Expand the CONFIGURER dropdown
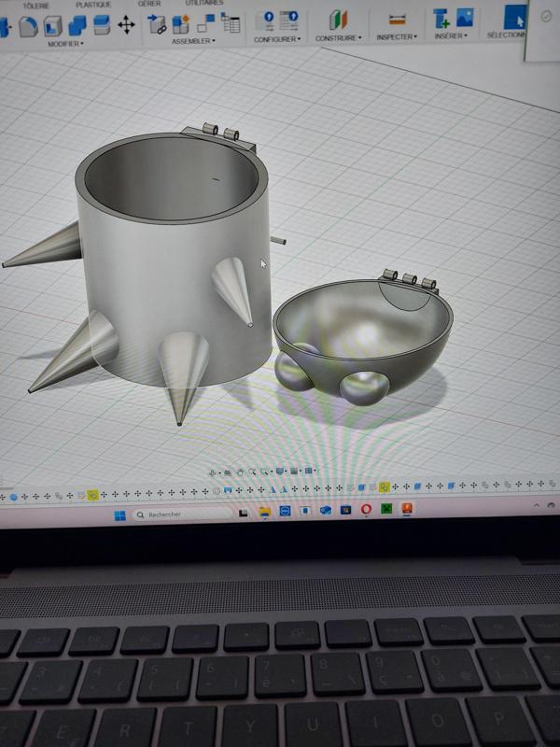The height and width of the screenshot is (747, 560). pyautogui.click(x=277, y=39)
